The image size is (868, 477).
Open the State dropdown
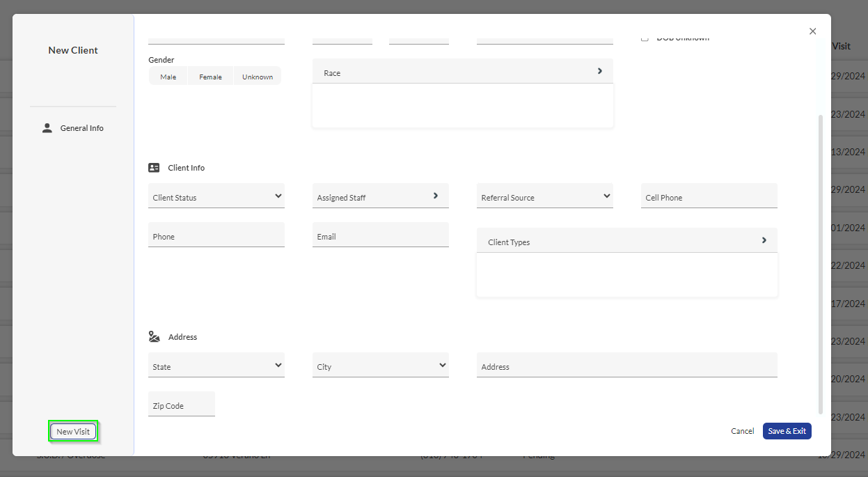[x=216, y=366]
